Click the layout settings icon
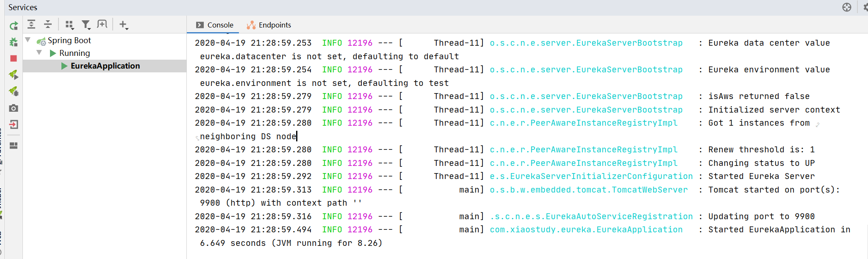 (14, 146)
